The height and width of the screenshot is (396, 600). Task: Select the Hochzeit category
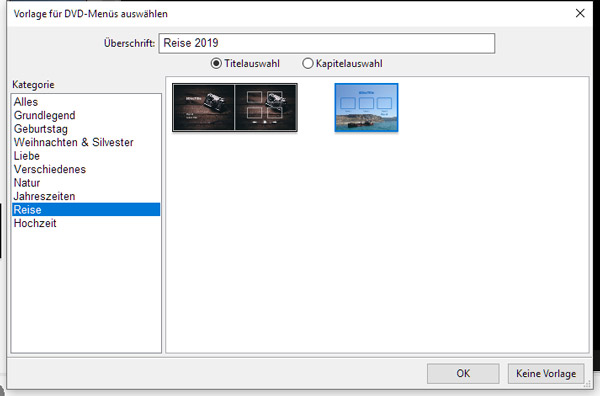tap(86, 223)
